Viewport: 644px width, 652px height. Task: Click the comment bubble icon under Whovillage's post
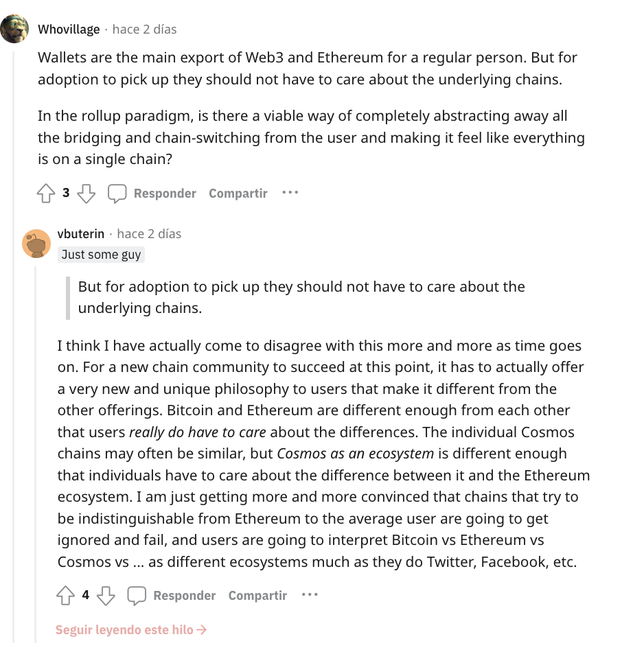[x=117, y=194]
